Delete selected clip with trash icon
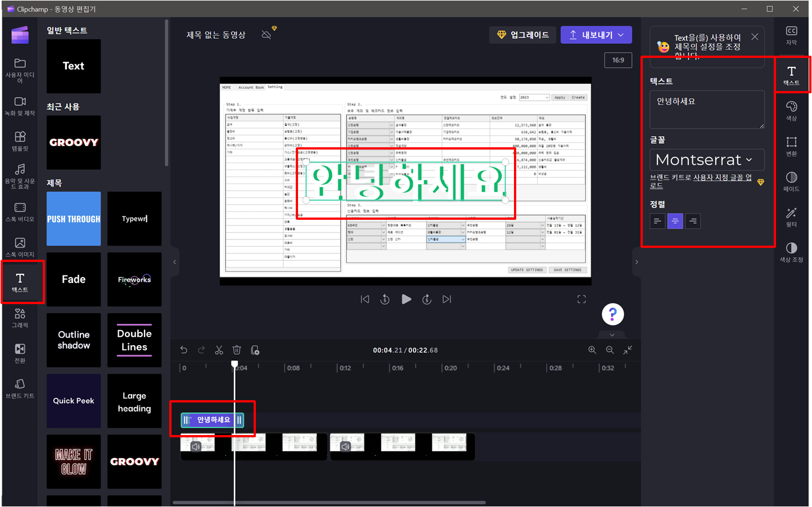Screen dimensions: 812x507 (237, 350)
